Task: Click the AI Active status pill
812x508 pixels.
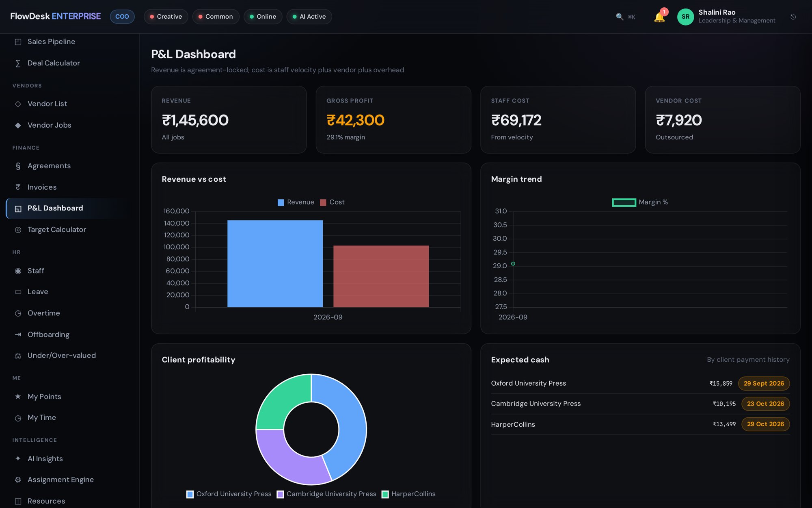Action: (309, 17)
